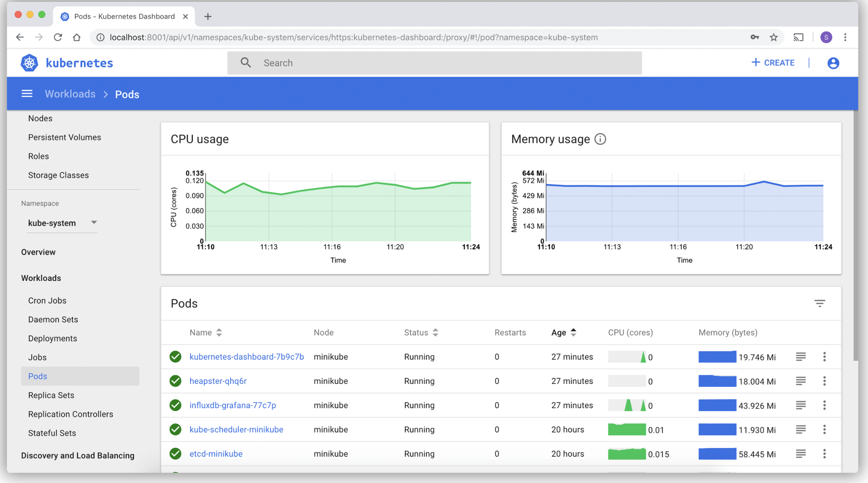Select the Pods - Kubernetes Dashboard tab
Viewport: 868px width, 483px height.
click(x=124, y=17)
